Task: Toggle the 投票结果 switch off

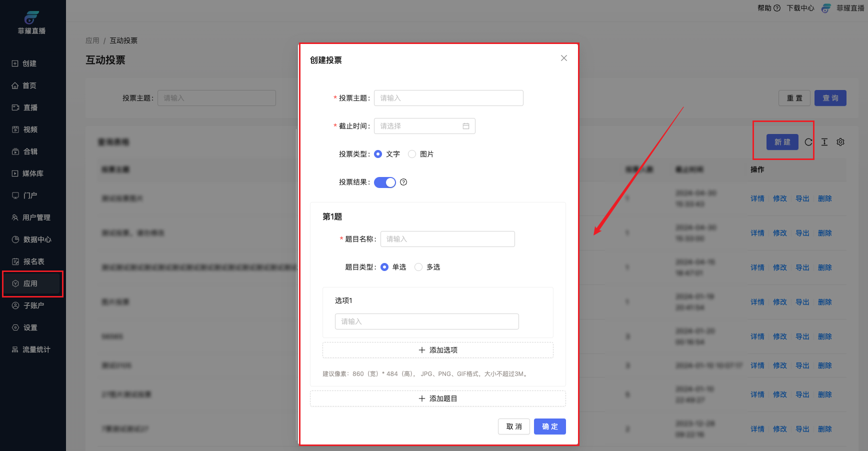Action: click(384, 182)
